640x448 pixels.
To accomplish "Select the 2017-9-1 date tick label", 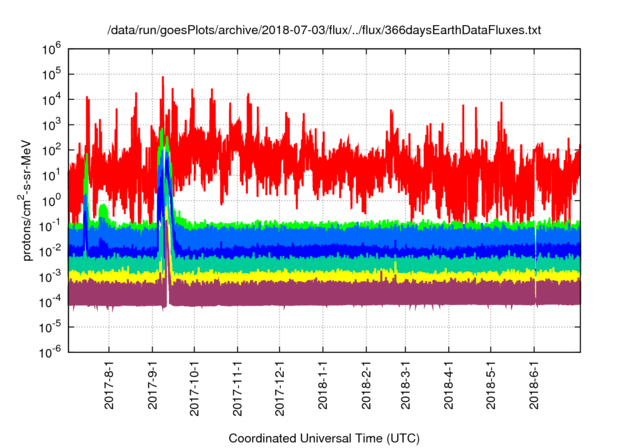I will tap(152, 385).
